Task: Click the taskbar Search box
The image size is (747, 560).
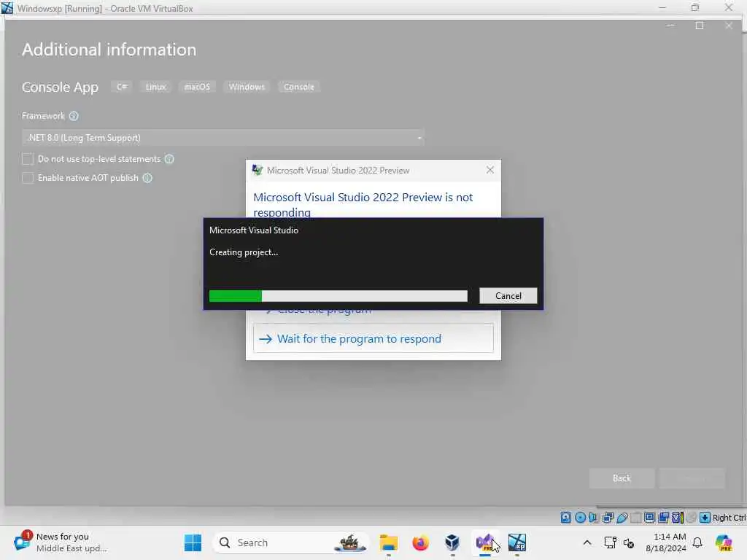Action: click(290, 542)
